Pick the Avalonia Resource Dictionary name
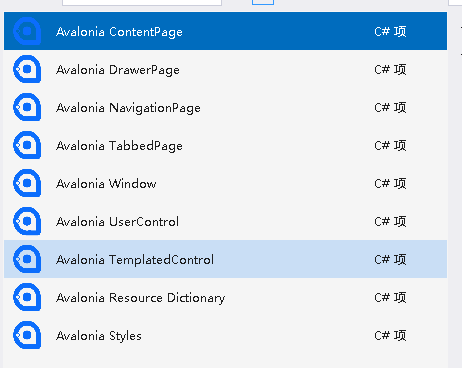462x368 pixels. (x=141, y=298)
